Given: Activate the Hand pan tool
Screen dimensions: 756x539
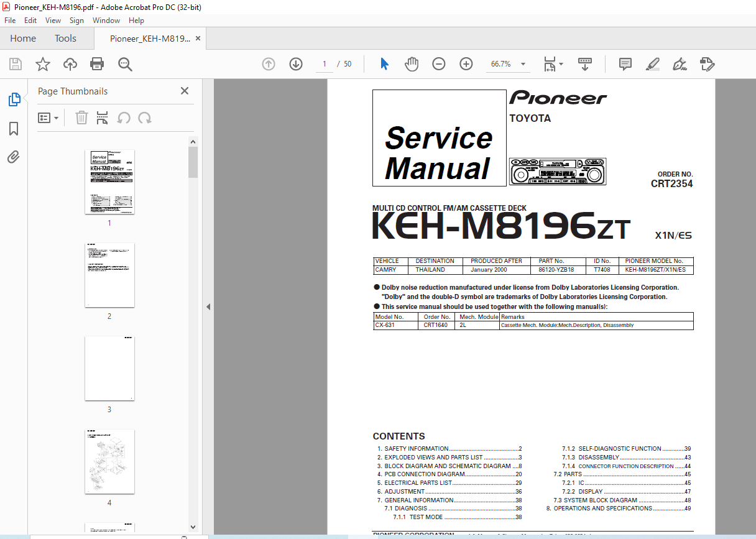Looking at the screenshot, I should [x=412, y=64].
